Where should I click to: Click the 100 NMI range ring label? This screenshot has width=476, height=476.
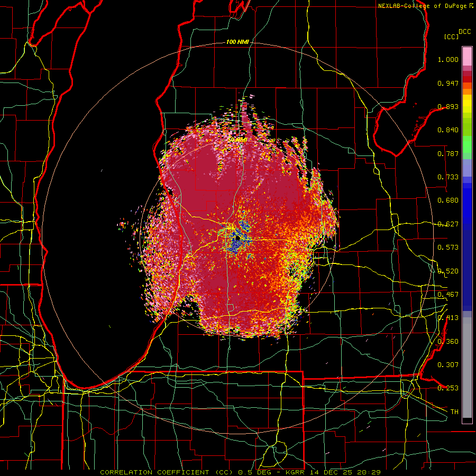click(237, 42)
